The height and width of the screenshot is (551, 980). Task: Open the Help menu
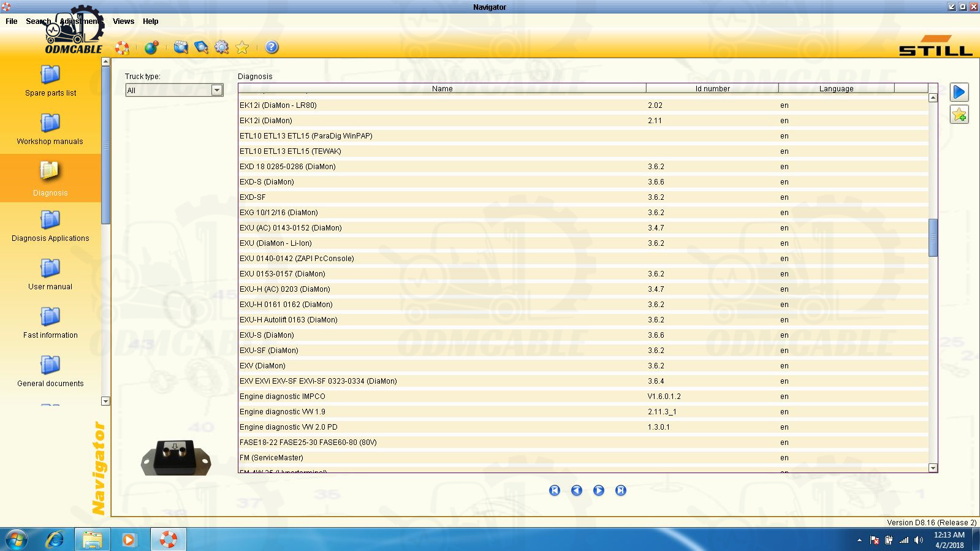coord(150,21)
